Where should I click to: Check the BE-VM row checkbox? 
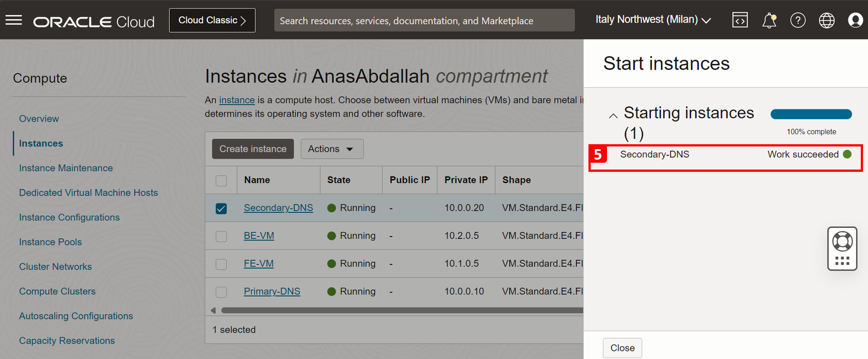(x=221, y=236)
